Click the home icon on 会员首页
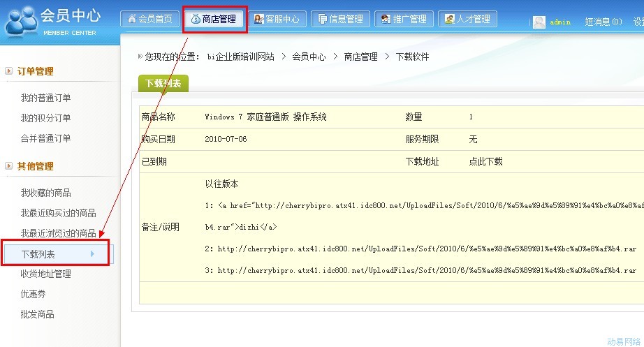 coord(131,20)
